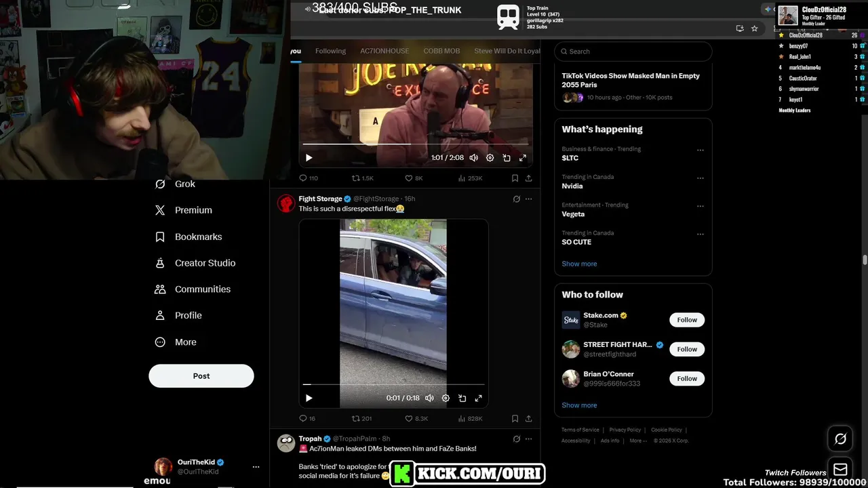868x488 pixels.
Task: Open more options for Nvidia trend
Action: (701, 178)
